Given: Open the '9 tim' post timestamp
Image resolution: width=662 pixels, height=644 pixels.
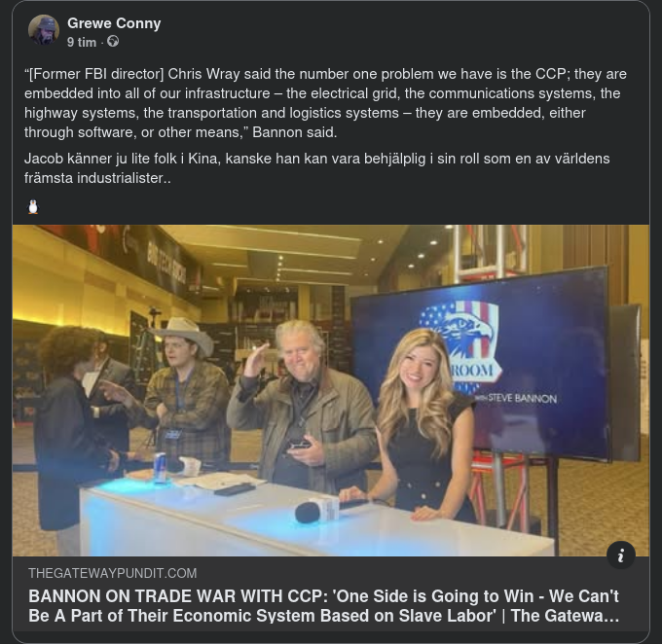Looking at the screenshot, I should click(x=82, y=42).
